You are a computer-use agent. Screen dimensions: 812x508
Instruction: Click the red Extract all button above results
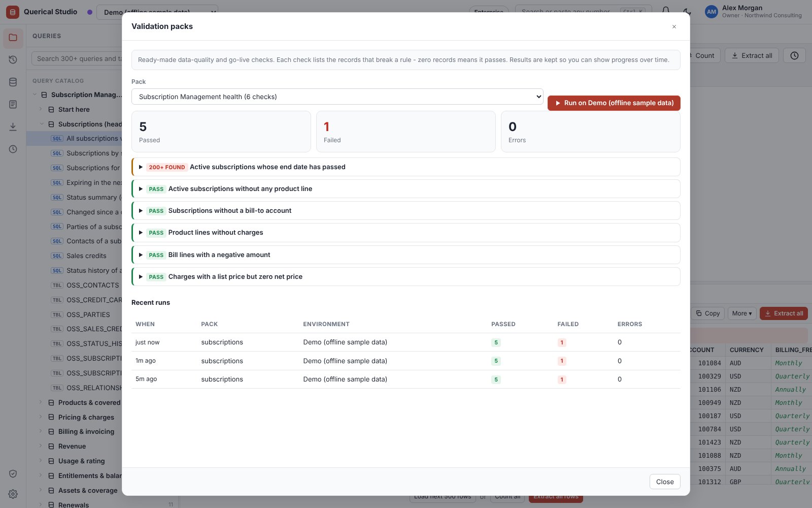tap(784, 313)
